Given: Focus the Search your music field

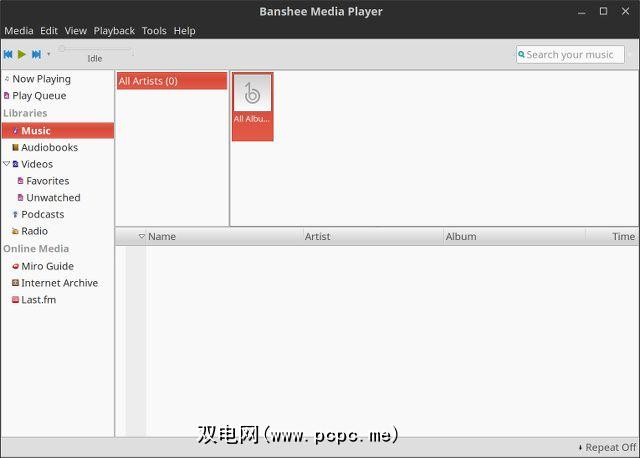Looking at the screenshot, I should coord(570,55).
